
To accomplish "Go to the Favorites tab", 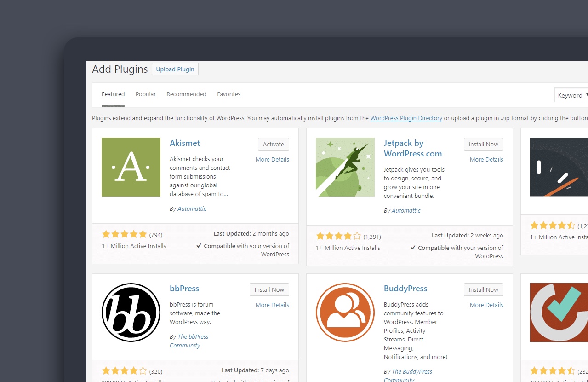I will click(229, 94).
